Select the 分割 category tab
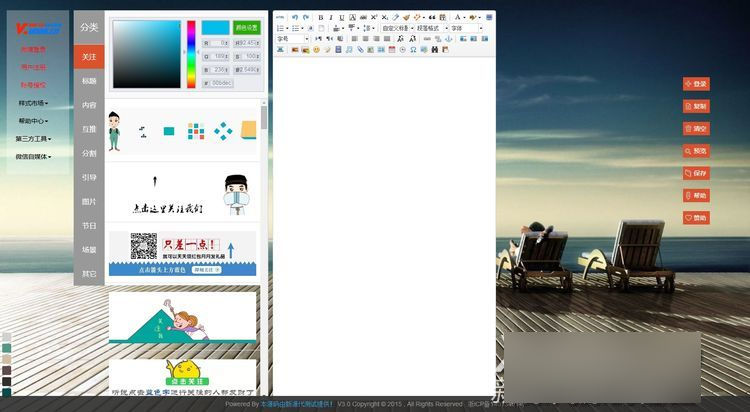The height and width of the screenshot is (412, 750). (89, 153)
